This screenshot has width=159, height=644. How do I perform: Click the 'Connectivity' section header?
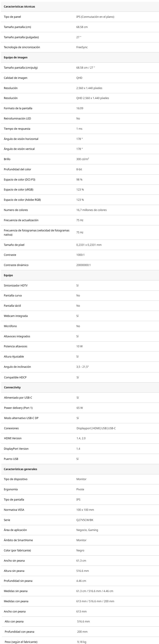click(12, 388)
